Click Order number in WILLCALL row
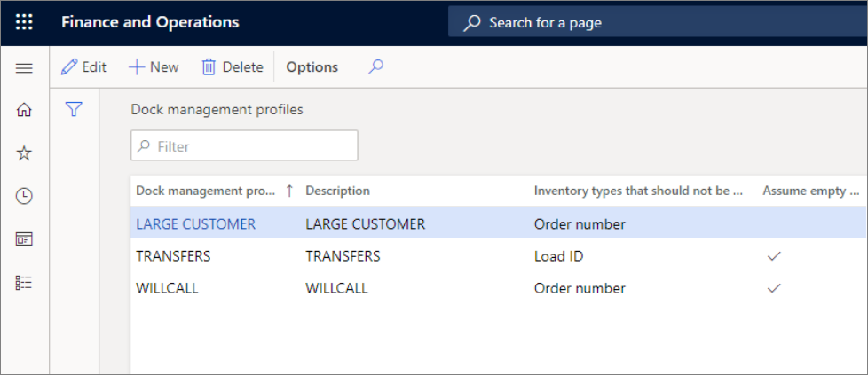868x375 pixels. click(580, 288)
